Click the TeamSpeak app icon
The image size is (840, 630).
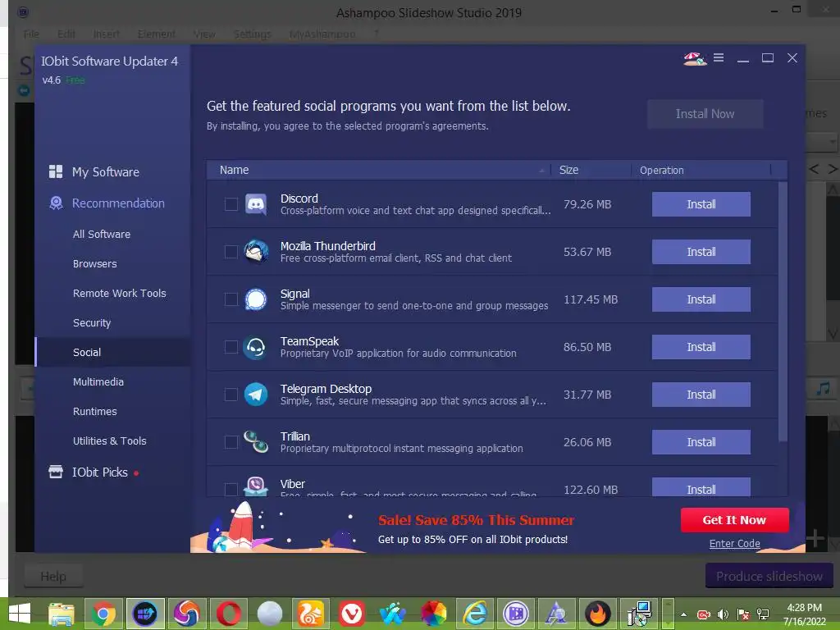tap(256, 347)
